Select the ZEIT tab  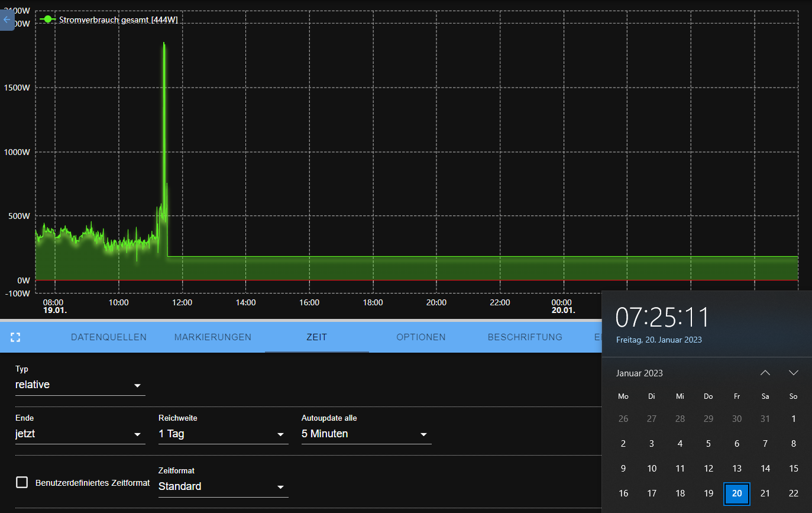[x=317, y=337]
